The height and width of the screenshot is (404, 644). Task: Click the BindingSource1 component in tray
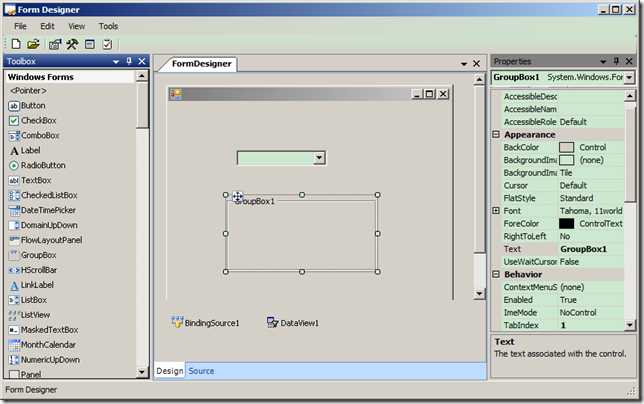pyautogui.click(x=205, y=323)
